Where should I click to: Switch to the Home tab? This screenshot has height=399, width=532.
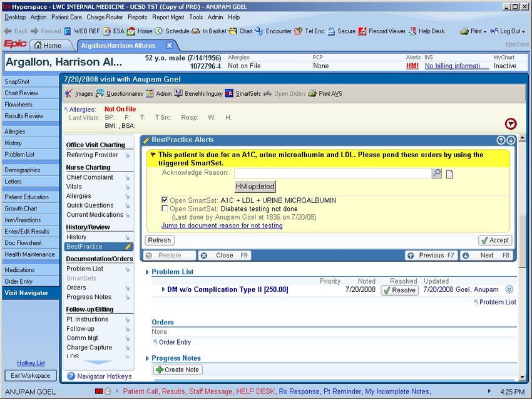[49, 46]
